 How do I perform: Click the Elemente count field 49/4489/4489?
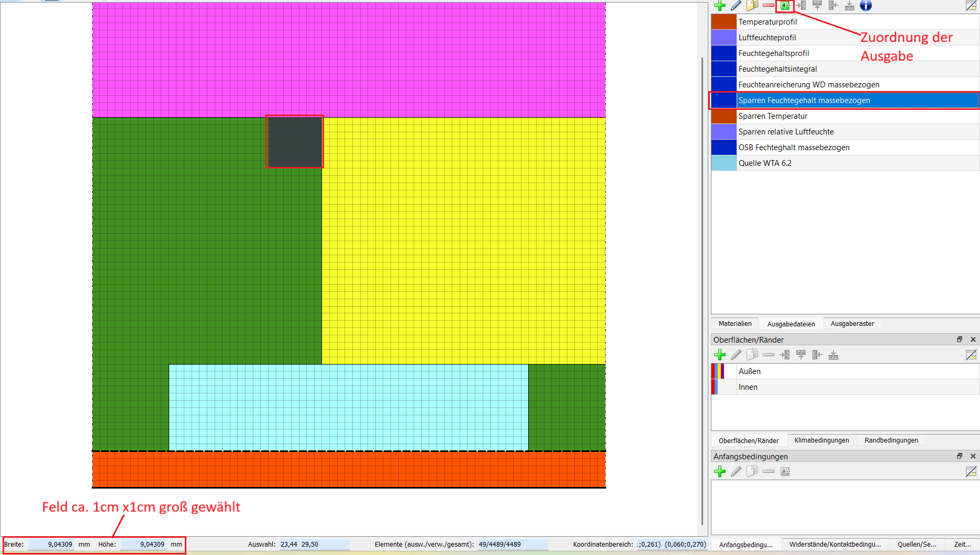coord(513,545)
